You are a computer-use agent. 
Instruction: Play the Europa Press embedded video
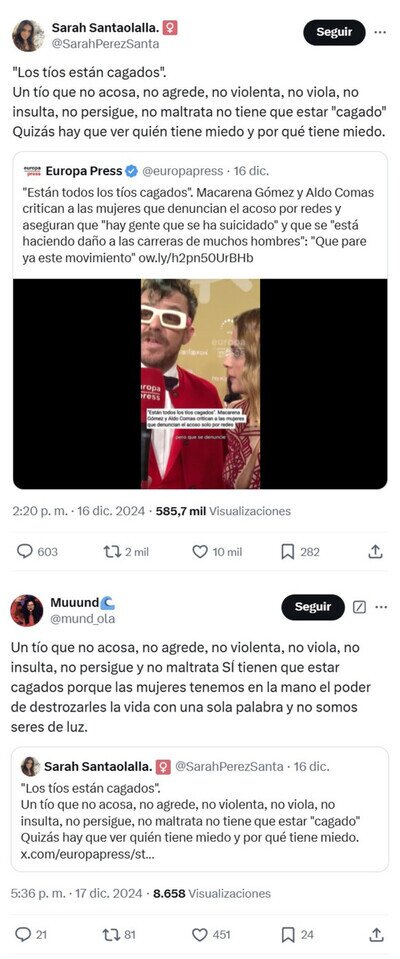[x=200, y=384]
